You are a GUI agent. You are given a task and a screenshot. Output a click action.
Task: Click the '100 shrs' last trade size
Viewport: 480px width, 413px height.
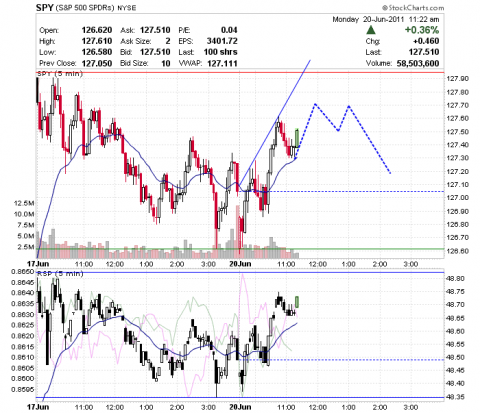pyautogui.click(x=220, y=52)
